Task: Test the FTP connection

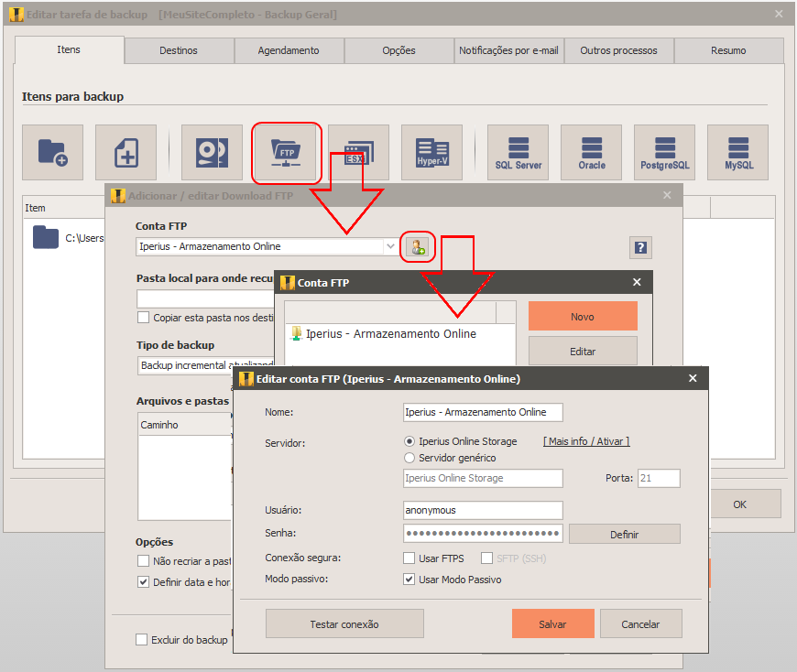Action: (344, 623)
